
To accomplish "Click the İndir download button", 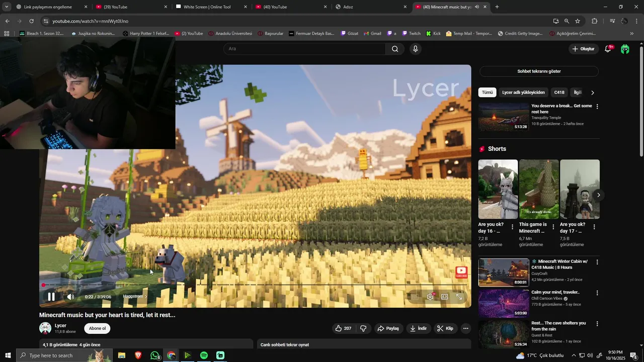I will click(x=418, y=328).
